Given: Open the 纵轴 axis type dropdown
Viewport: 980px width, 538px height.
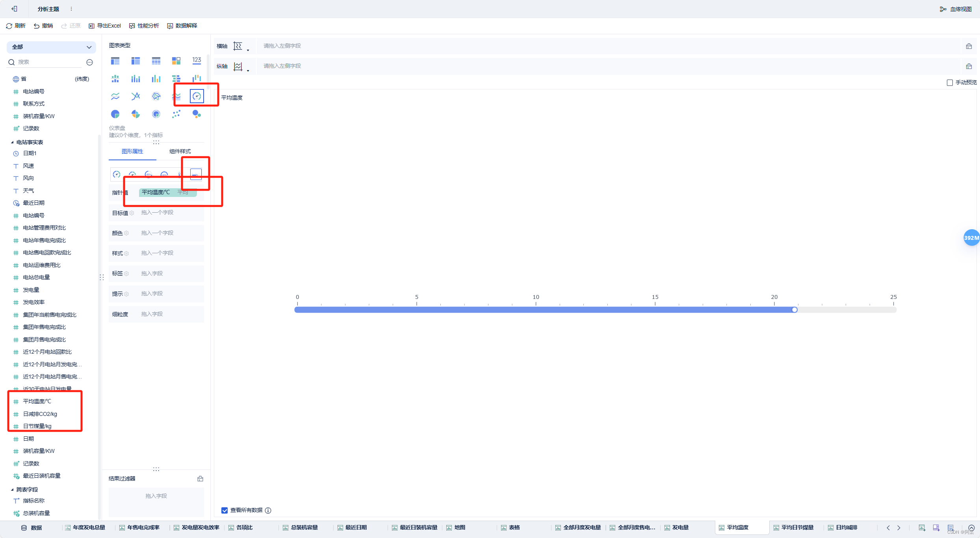Looking at the screenshot, I should click(241, 67).
